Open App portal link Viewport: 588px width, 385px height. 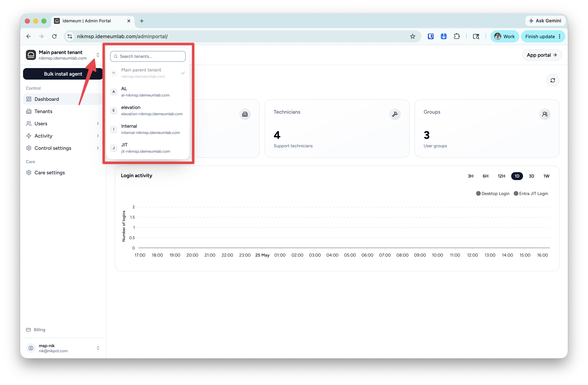(x=542, y=55)
